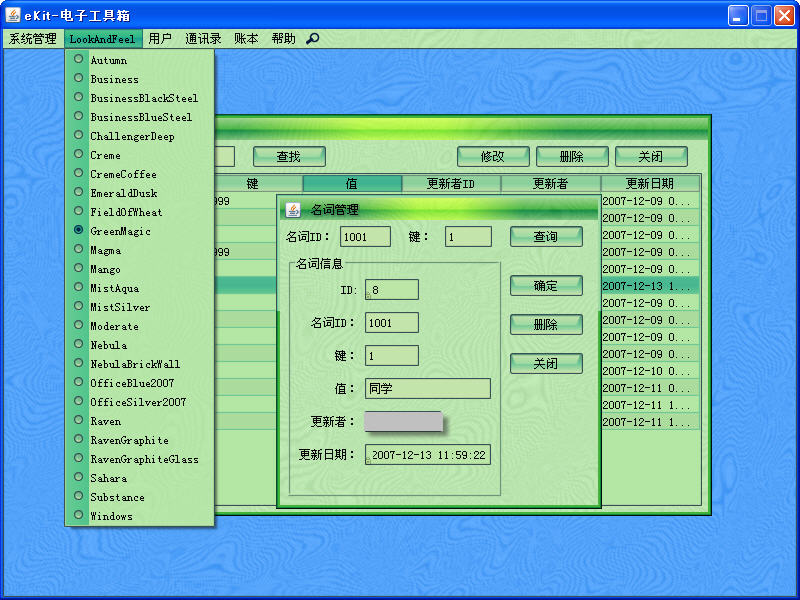Open the 账本 menu

[246, 39]
